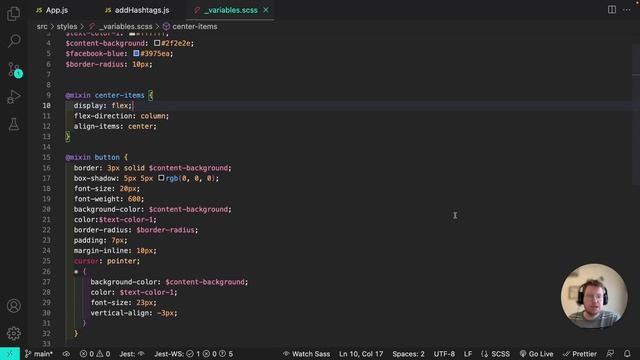Click the '@mixin center-items' line

(109, 95)
